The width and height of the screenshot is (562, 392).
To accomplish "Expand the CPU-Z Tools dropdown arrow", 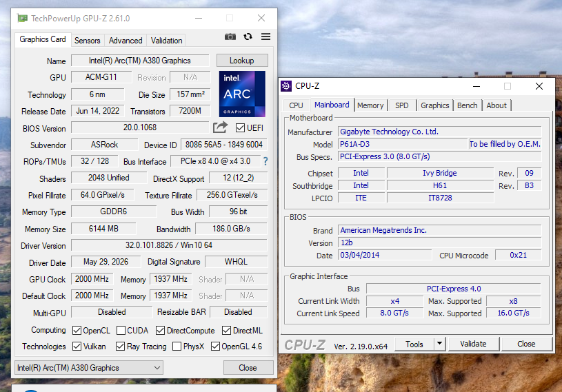I will (439, 344).
